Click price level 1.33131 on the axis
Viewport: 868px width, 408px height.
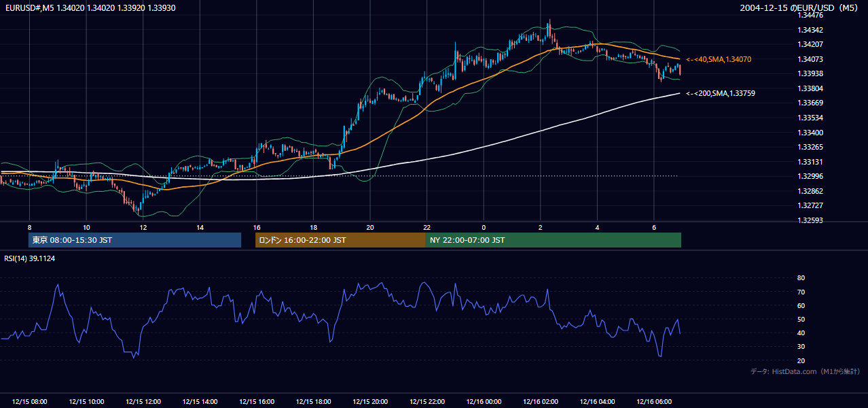(x=810, y=162)
